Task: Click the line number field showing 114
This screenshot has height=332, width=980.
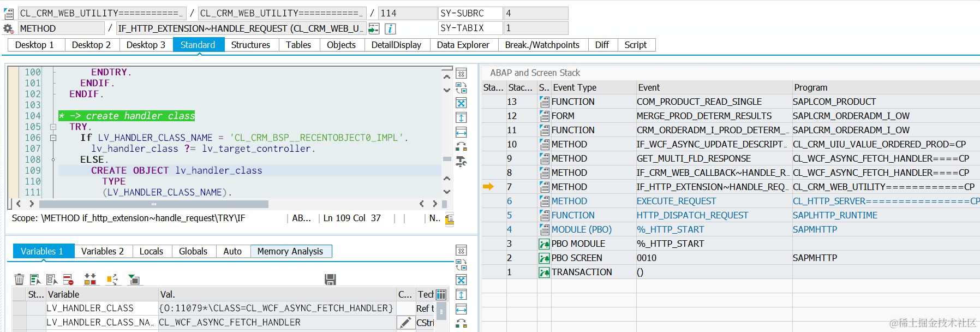Action: pos(408,13)
